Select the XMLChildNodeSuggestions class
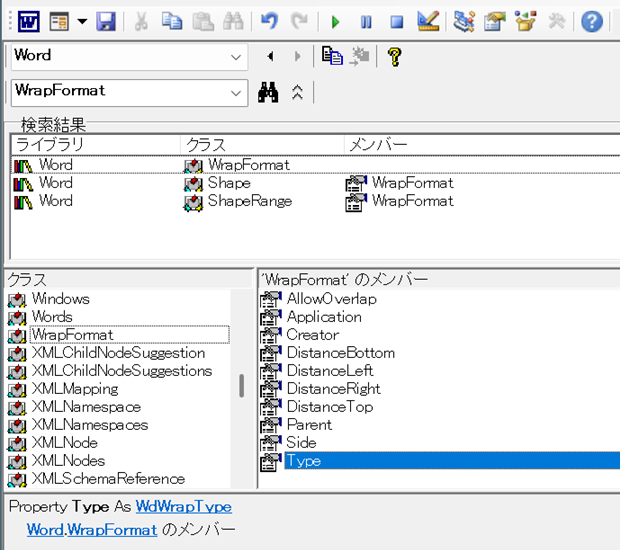The image size is (620, 550). [122, 371]
